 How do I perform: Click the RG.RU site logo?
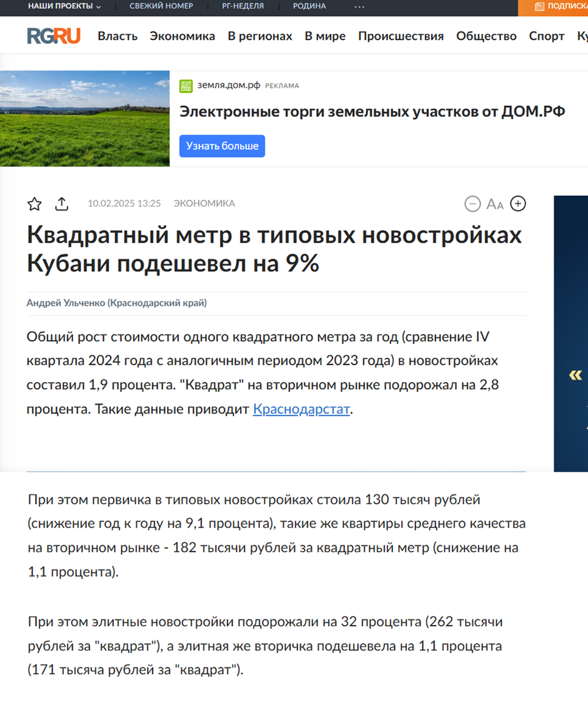tap(54, 36)
